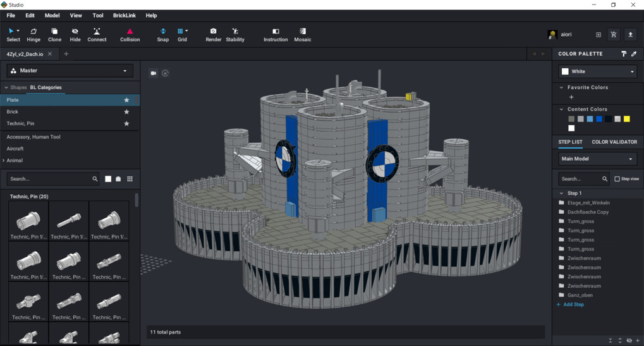
Task: Run the Stability check
Action: [x=235, y=34]
